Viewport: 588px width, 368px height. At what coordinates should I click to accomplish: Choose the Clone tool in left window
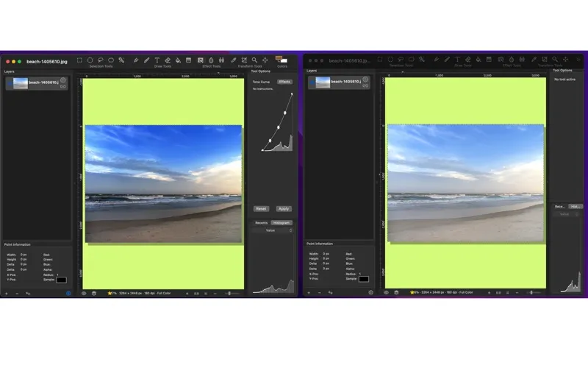222,60
